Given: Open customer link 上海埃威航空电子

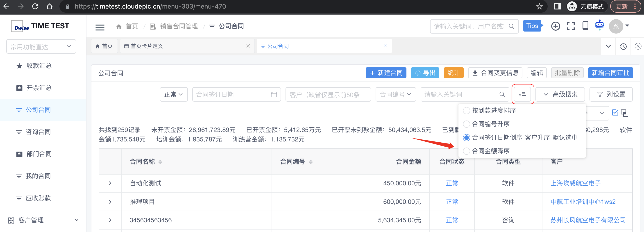Looking at the screenshot, I should pos(575,183).
